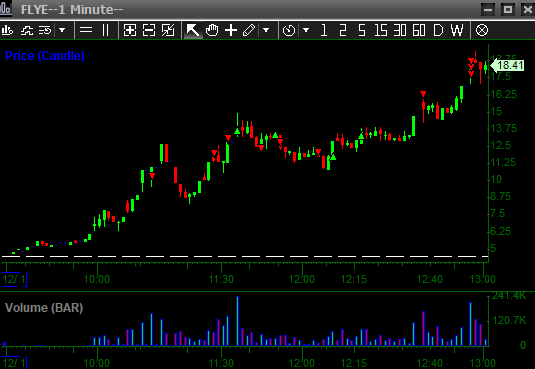
Task: Expand the drawing tools dropdown arrow
Action: point(266,30)
